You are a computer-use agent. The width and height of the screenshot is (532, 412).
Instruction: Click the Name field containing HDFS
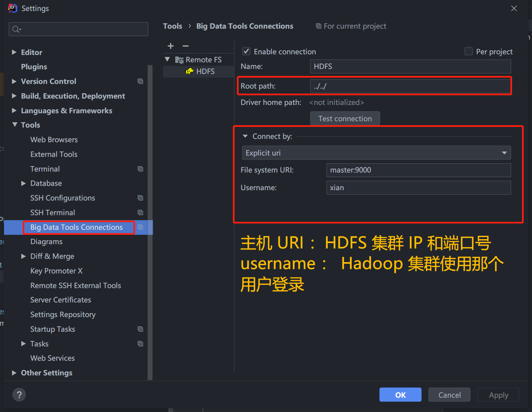tap(411, 66)
